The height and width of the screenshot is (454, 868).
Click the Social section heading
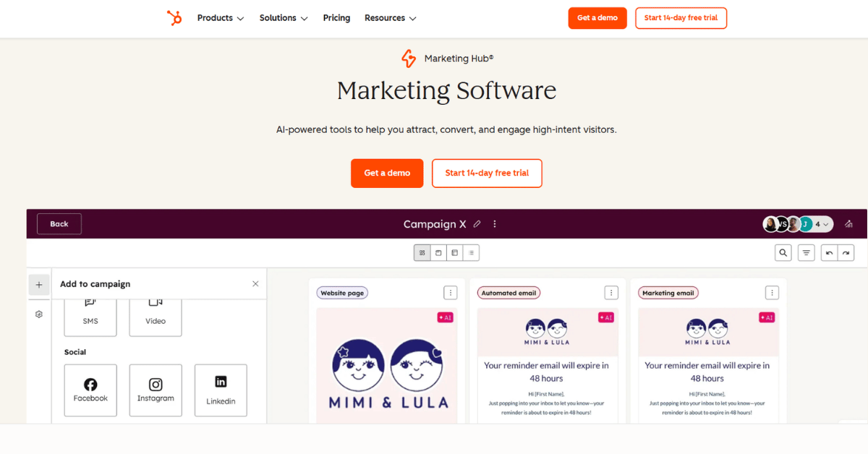pos(75,352)
